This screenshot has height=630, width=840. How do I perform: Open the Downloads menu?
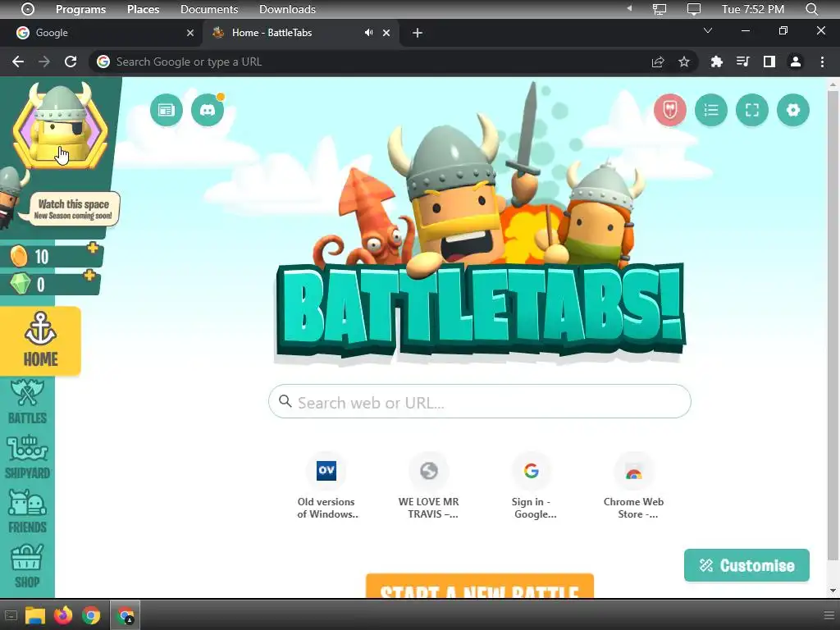287,9
